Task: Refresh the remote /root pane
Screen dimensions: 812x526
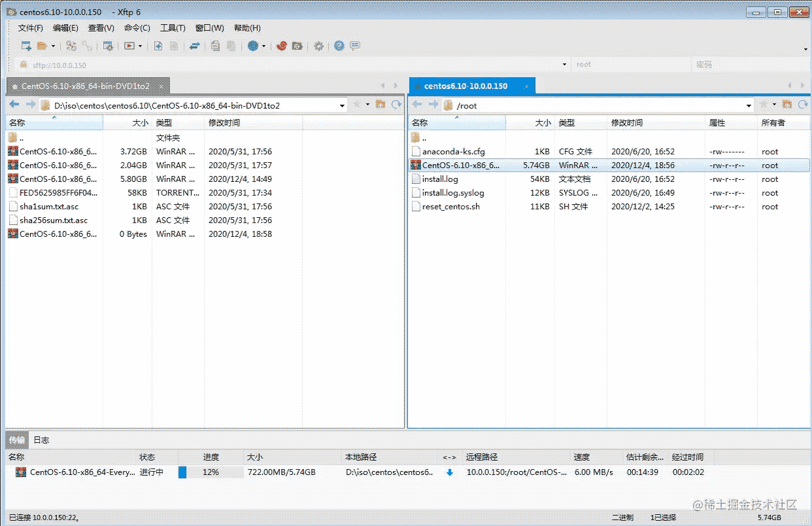Action: 803,105
